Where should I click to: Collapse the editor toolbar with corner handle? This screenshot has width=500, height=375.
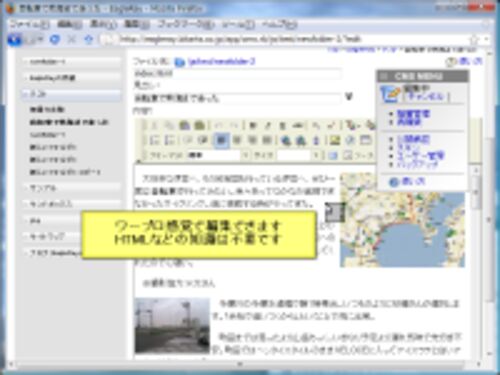tap(139, 162)
